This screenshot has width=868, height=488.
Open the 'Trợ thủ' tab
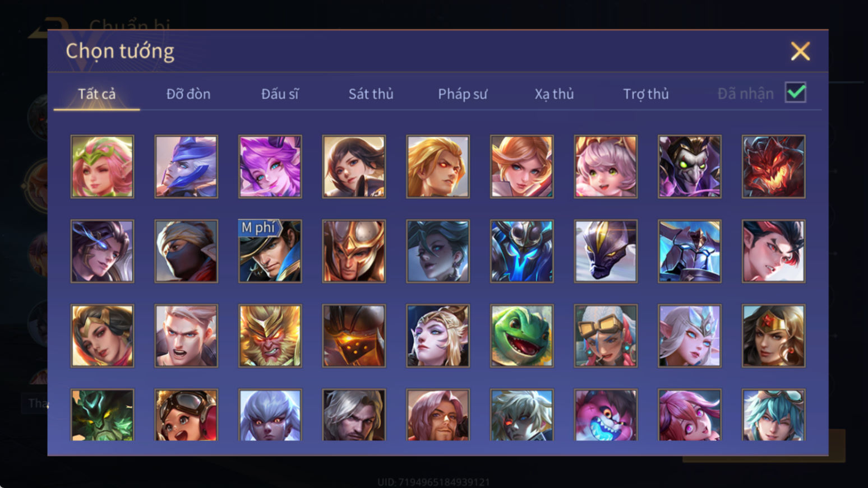(x=646, y=94)
